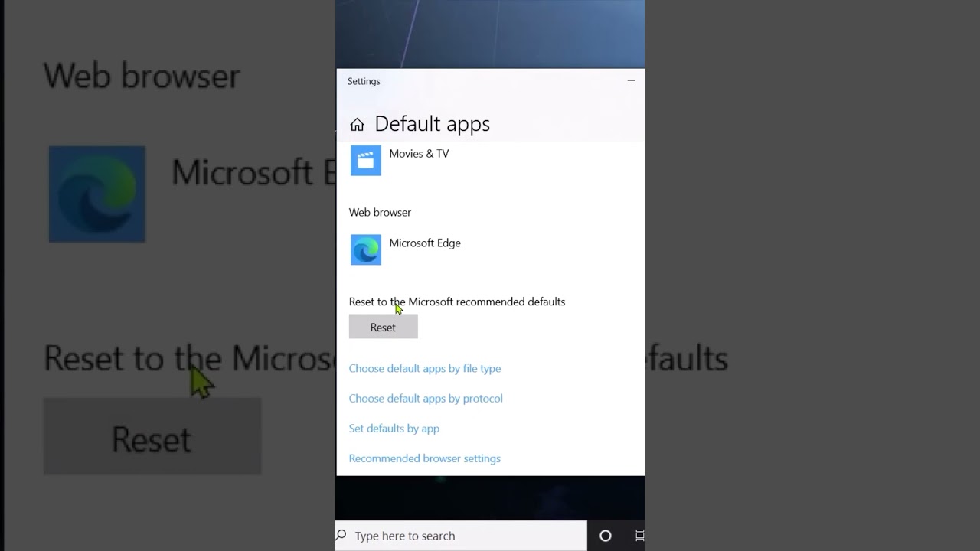Click the Type here to search box
980x551 pixels.
point(461,536)
